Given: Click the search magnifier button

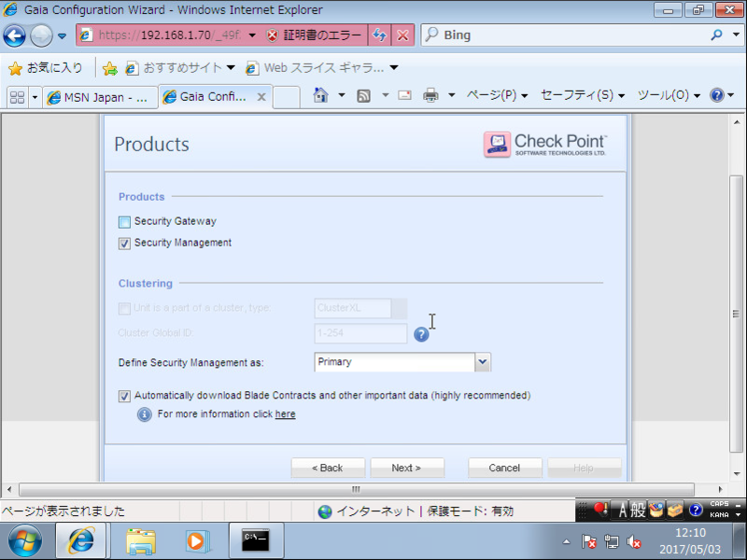Looking at the screenshot, I should (x=716, y=35).
